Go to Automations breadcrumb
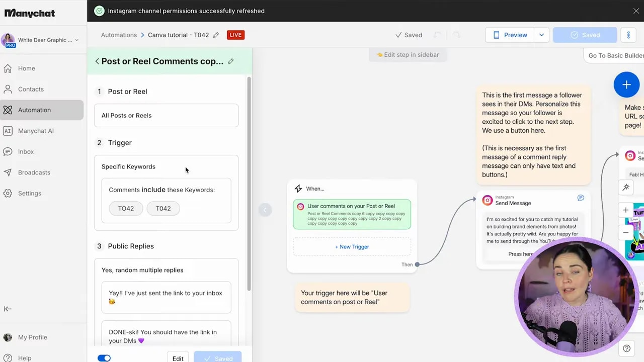 coord(119,35)
